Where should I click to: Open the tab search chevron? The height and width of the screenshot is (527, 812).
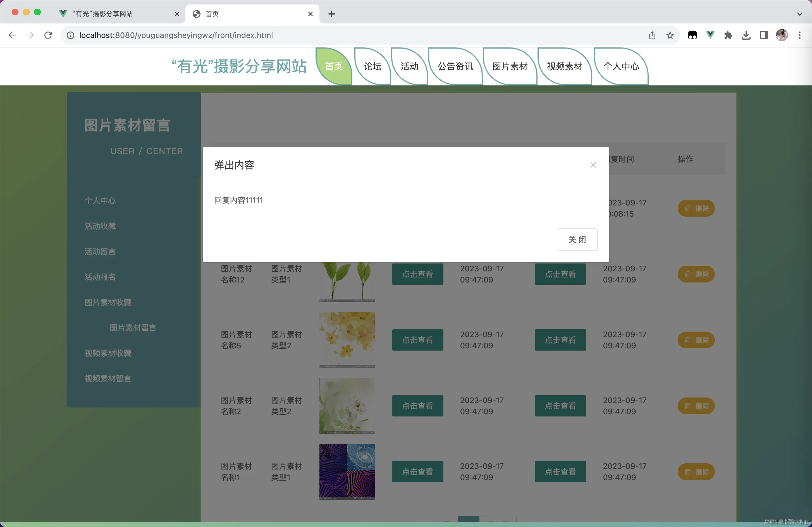[x=799, y=14]
